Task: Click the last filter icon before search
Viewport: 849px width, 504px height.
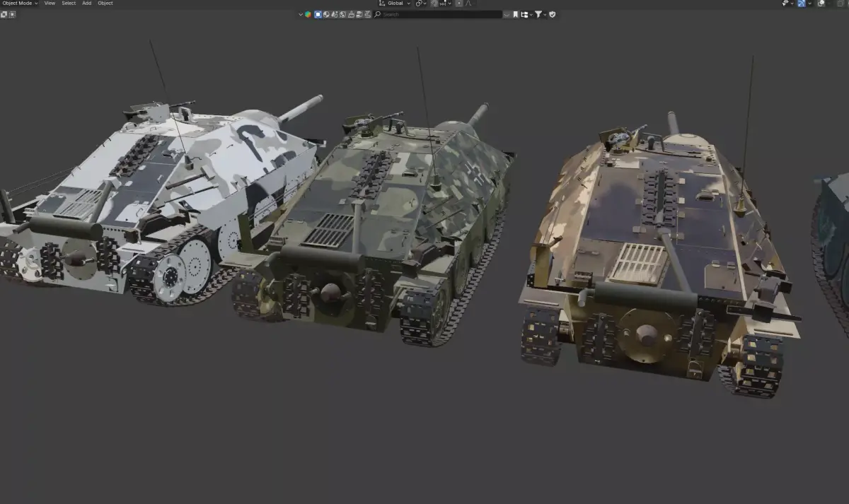Action: point(367,14)
